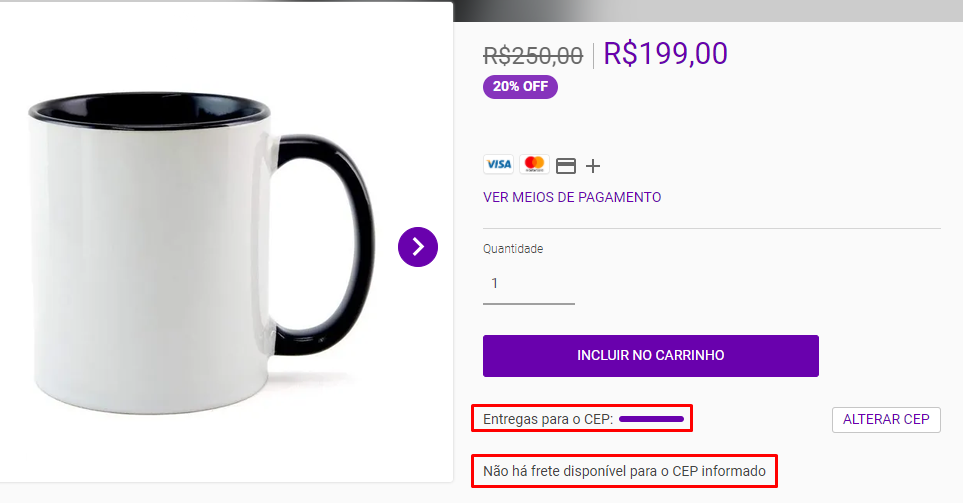Click the crossed-out R$250,00 price

click(x=533, y=55)
